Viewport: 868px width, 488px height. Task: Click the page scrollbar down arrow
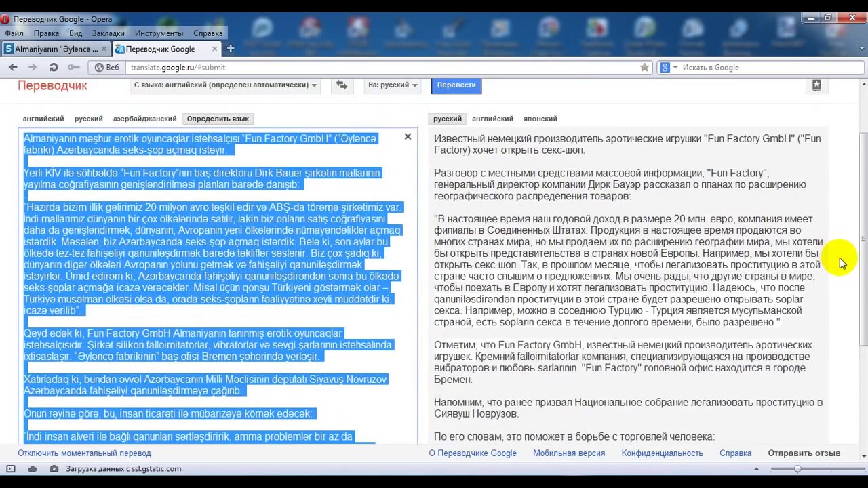tap(863, 457)
